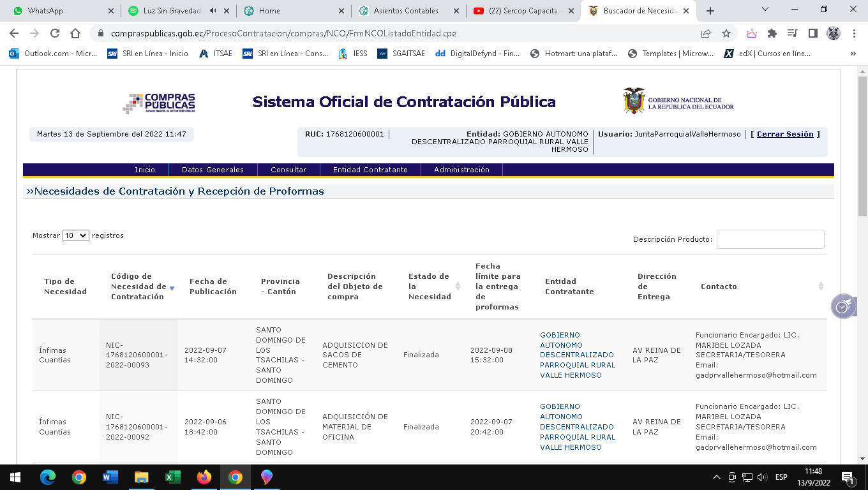
Task: Open Firefox from the taskbar
Action: pyautogui.click(x=204, y=477)
